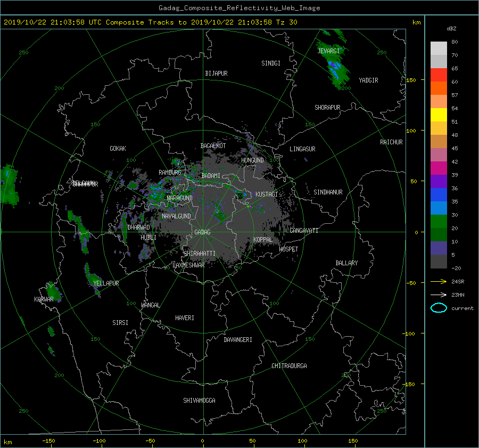Click the GOKAK label

click(118, 149)
